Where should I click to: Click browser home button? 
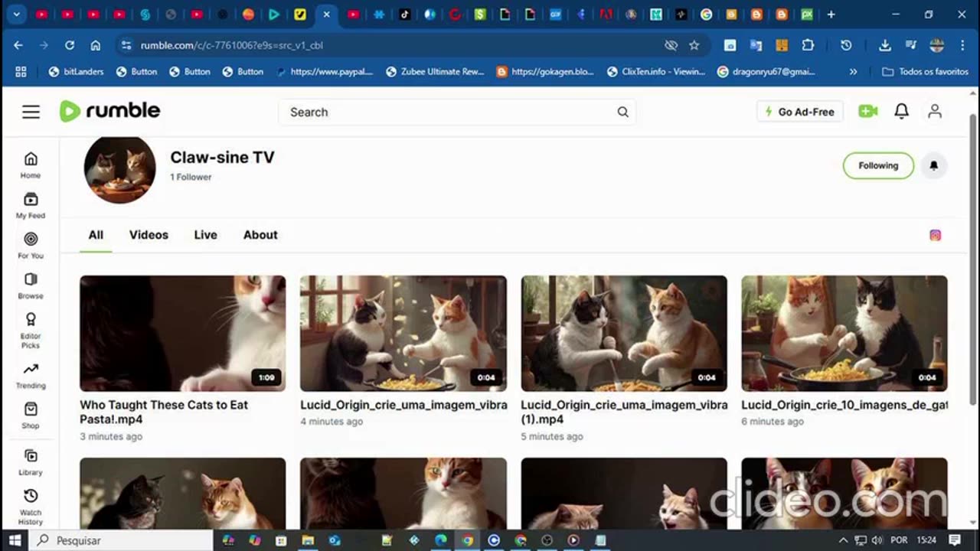(96, 45)
